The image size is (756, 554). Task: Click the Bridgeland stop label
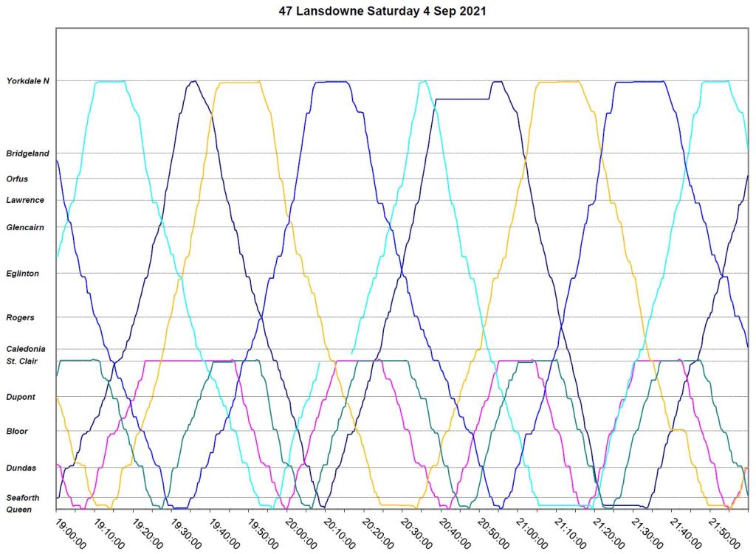[x=27, y=153]
